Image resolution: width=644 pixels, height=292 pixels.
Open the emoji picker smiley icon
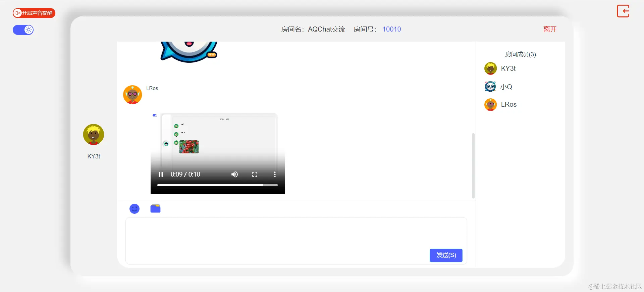point(135,209)
